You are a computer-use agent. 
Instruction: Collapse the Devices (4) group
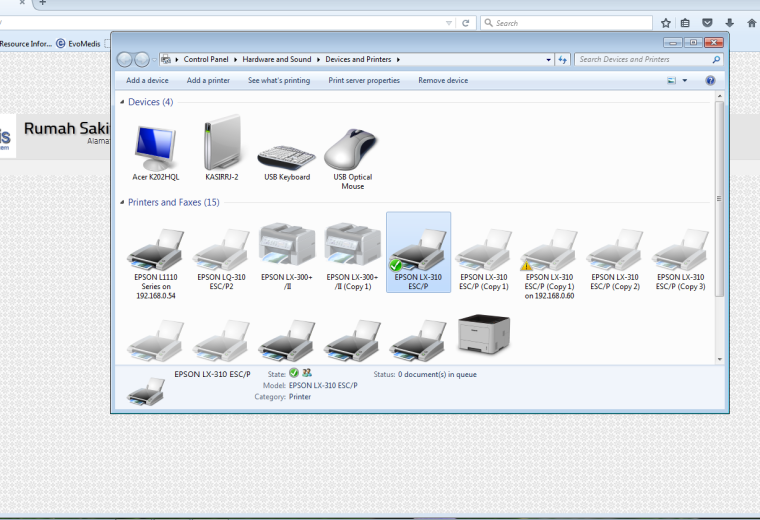[x=122, y=102]
